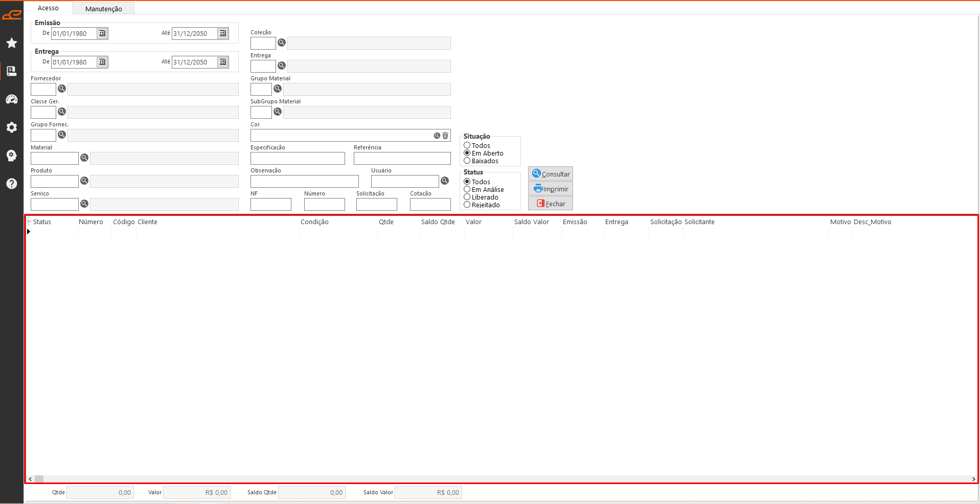Click the favorites star sidebar icon
Screen dimensions: 980x504
point(12,43)
